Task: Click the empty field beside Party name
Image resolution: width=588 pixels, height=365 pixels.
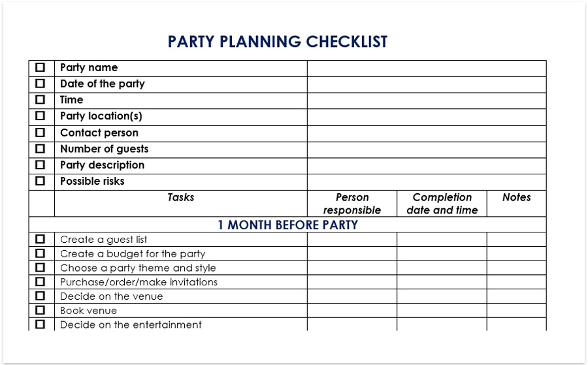Action: [x=426, y=68]
